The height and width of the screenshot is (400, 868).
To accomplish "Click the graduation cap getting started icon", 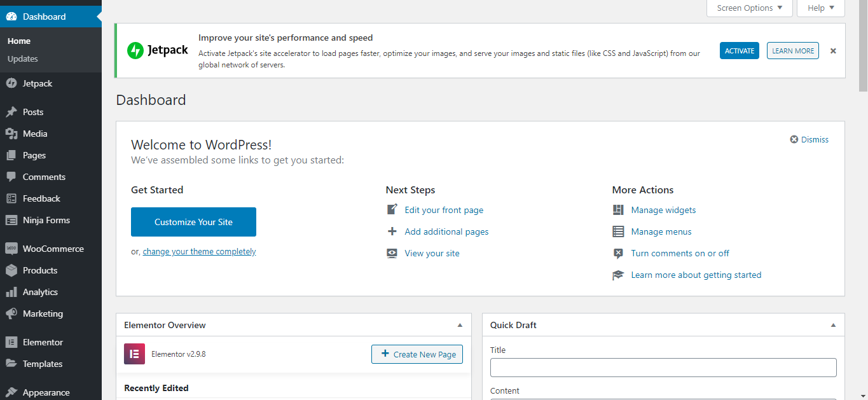I will click(618, 275).
